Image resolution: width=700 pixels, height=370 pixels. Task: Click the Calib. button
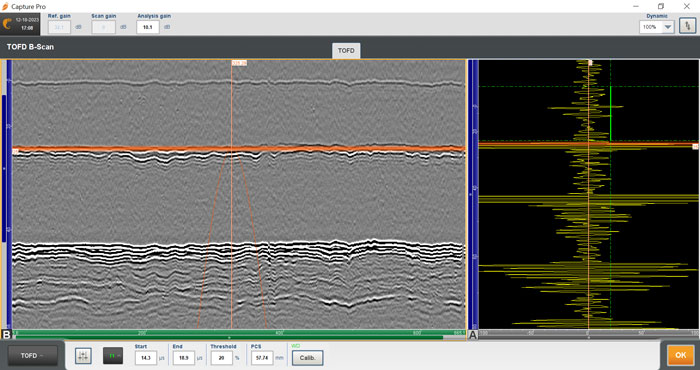[x=308, y=358]
